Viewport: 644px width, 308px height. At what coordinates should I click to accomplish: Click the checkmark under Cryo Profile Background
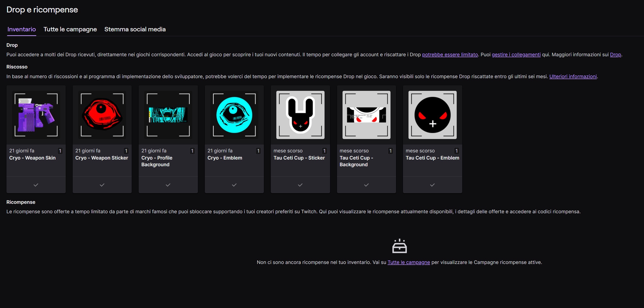(x=168, y=185)
